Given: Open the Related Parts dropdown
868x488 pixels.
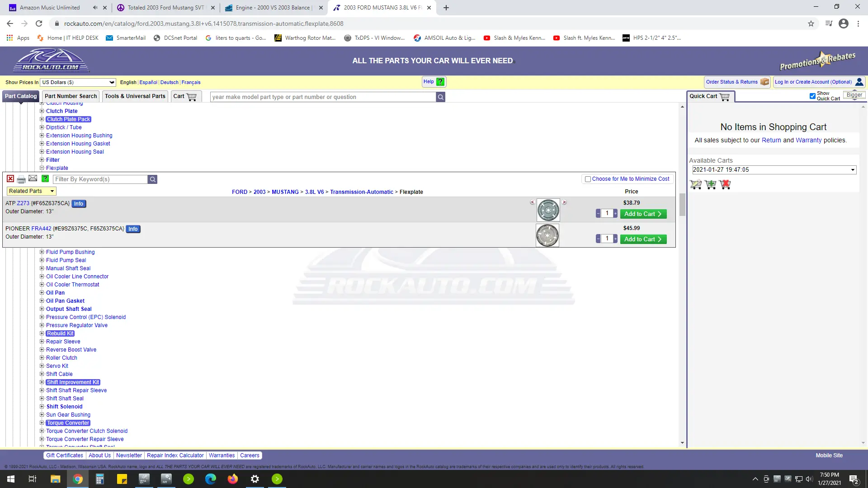Looking at the screenshot, I should [31, 191].
